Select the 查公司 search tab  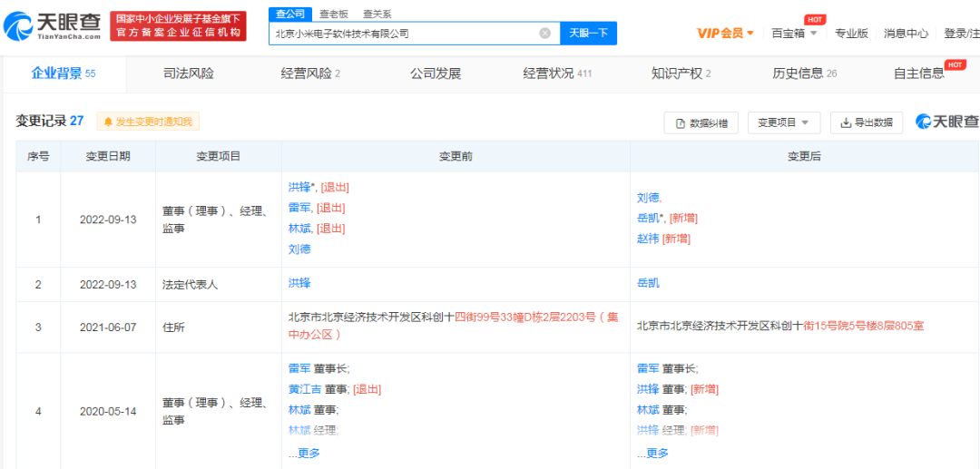[x=290, y=14]
